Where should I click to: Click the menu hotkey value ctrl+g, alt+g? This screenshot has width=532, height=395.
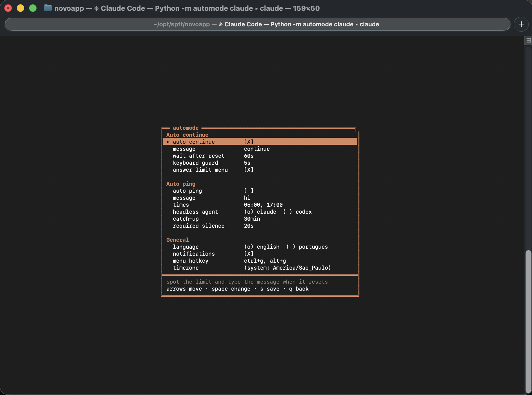pos(265,261)
